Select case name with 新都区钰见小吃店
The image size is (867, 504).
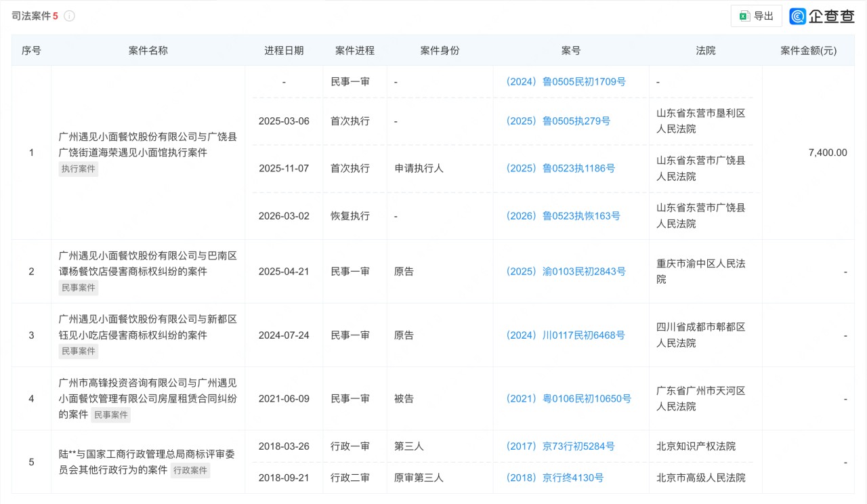148,327
